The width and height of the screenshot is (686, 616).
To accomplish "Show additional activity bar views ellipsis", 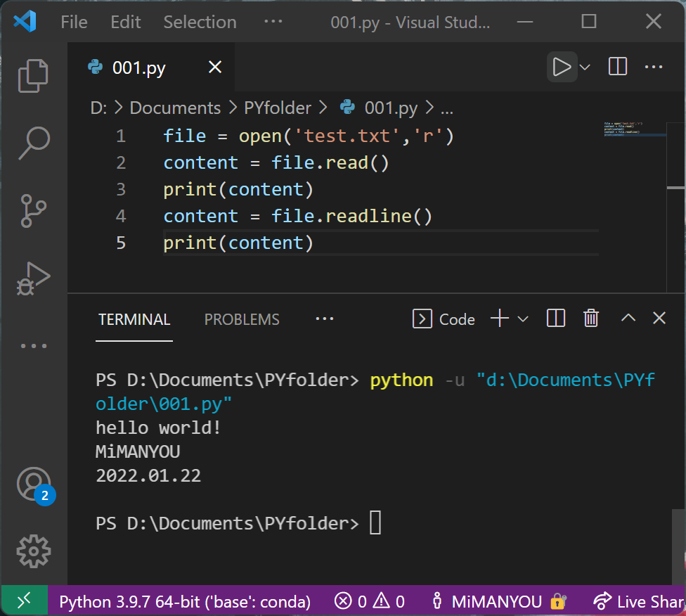I will (x=33, y=346).
